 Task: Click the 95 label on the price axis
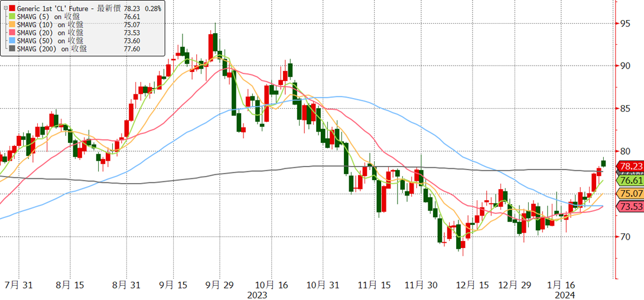(625, 23)
